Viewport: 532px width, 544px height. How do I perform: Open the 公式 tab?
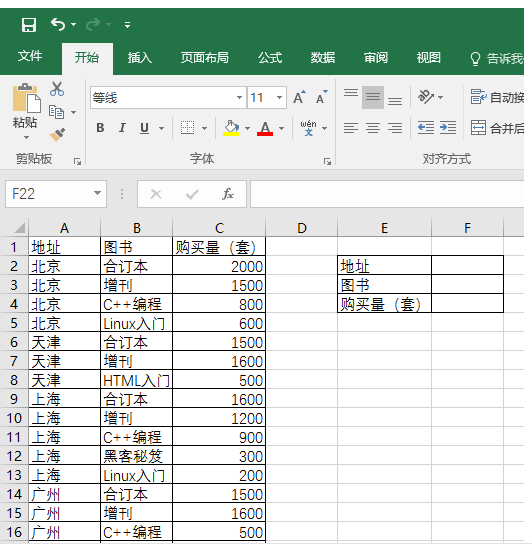point(270,58)
